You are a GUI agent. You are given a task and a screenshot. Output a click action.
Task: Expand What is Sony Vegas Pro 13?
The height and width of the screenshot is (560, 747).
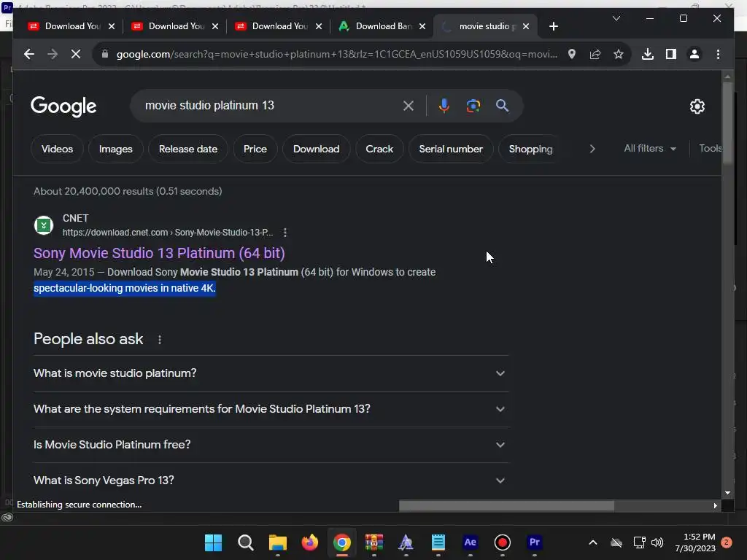coord(271,481)
